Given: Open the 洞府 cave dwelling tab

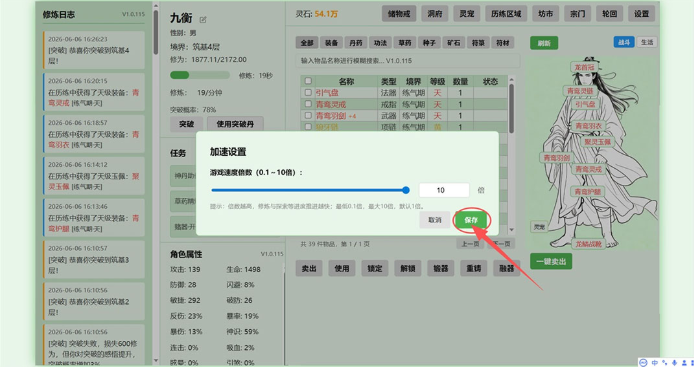Looking at the screenshot, I should coord(435,14).
